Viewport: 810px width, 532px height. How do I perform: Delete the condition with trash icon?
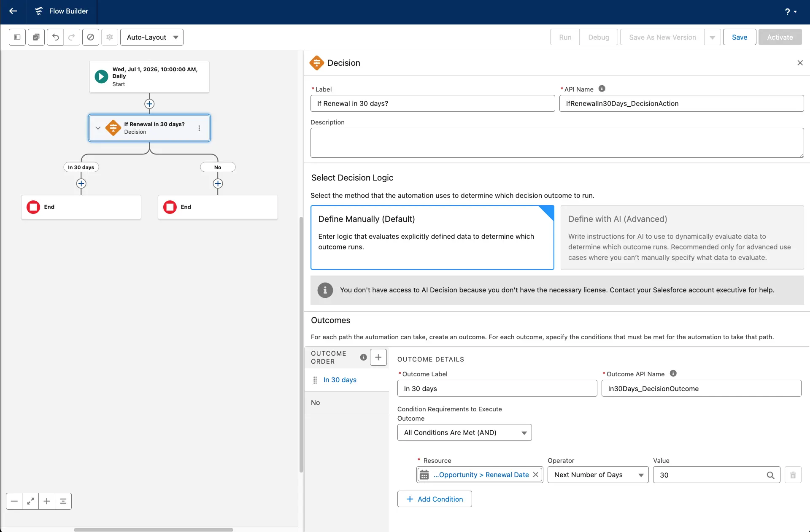(793, 475)
